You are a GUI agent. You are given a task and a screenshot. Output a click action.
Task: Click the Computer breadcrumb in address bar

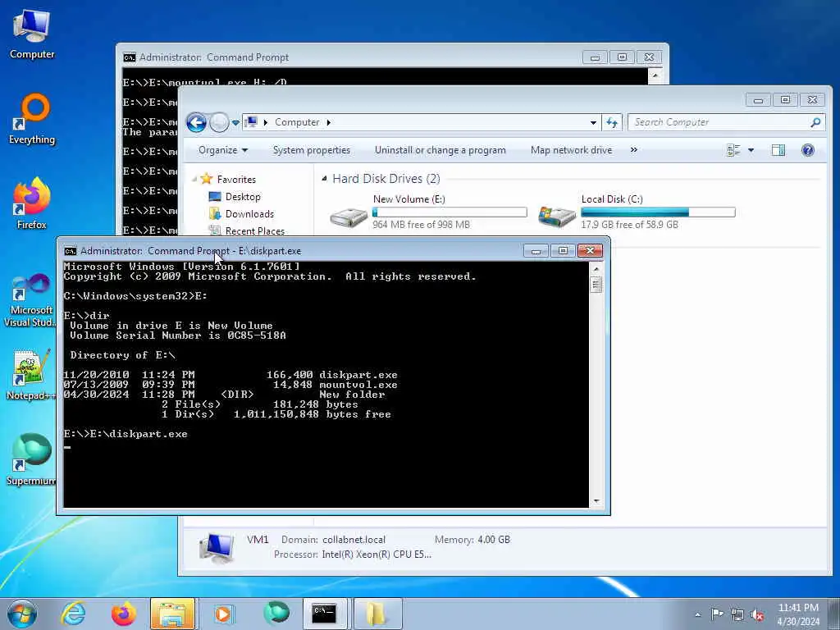[297, 122]
